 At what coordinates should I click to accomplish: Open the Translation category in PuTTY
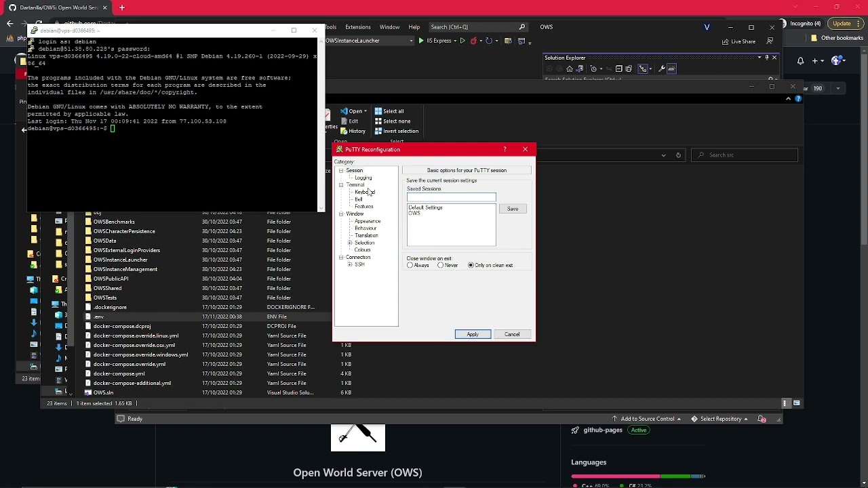pyautogui.click(x=366, y=235)
